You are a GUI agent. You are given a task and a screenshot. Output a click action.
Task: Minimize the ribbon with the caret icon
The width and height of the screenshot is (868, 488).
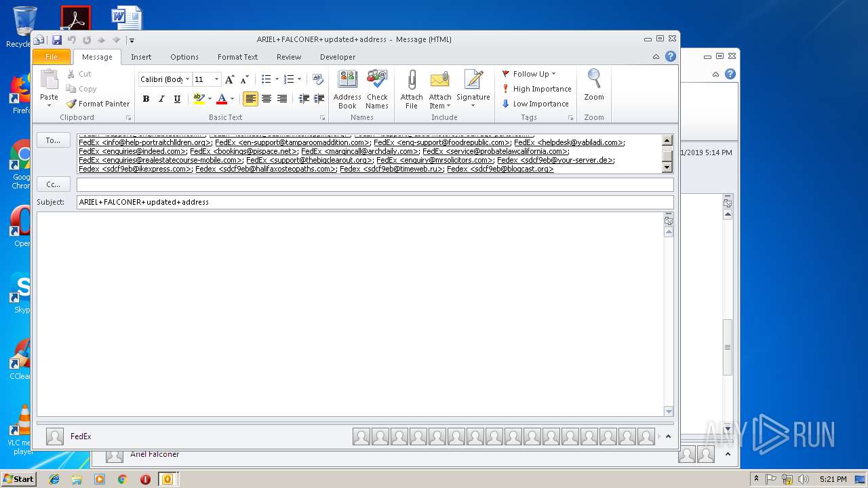coord(656,57)
